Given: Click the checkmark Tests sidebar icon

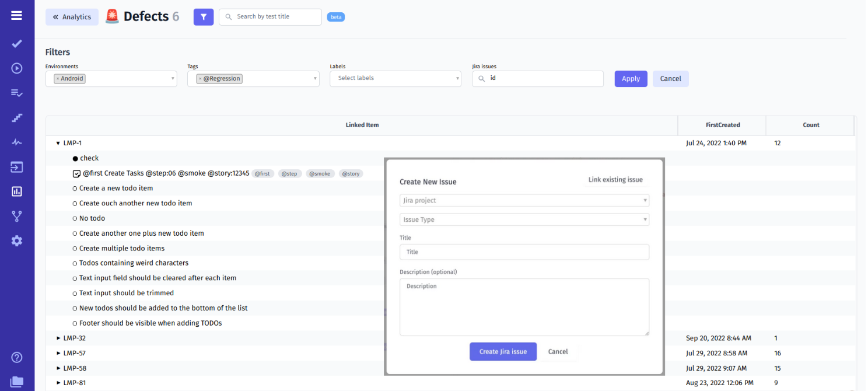Looking at the screenshot, I should coord(16,44).
